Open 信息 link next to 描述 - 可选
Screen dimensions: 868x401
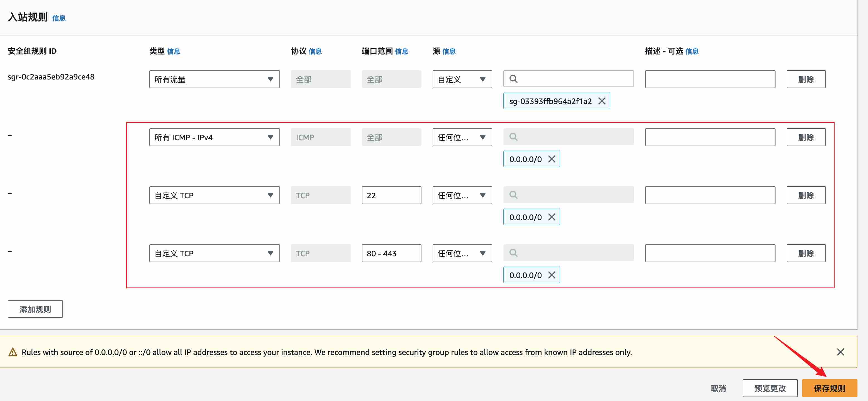pos(692,51)
